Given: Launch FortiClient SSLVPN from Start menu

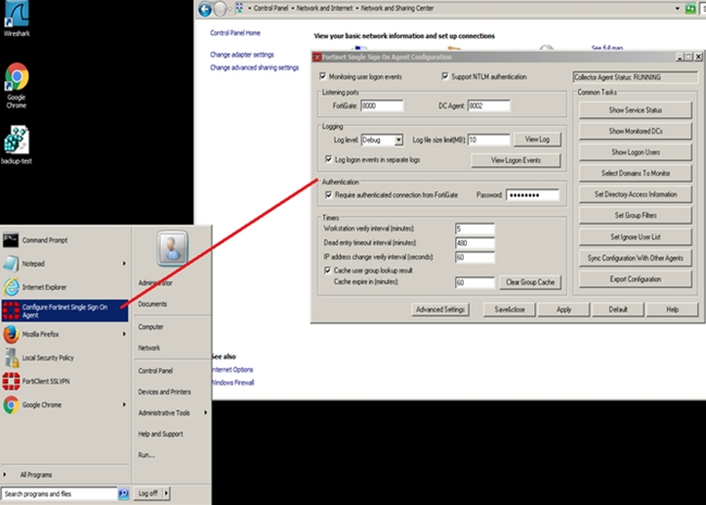Looking at the screenshot, I should coord(65,381).
